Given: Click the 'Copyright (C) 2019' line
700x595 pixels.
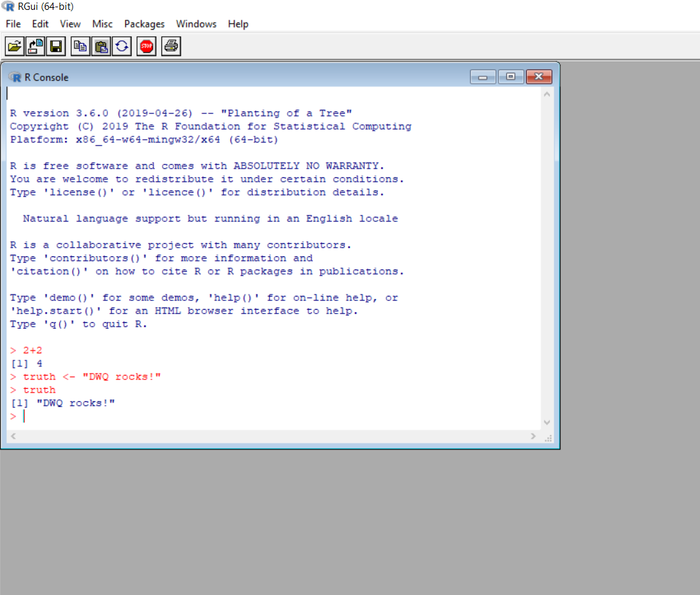Looking at the screenshot, I should pyautogui.click(x=211, y=127).
